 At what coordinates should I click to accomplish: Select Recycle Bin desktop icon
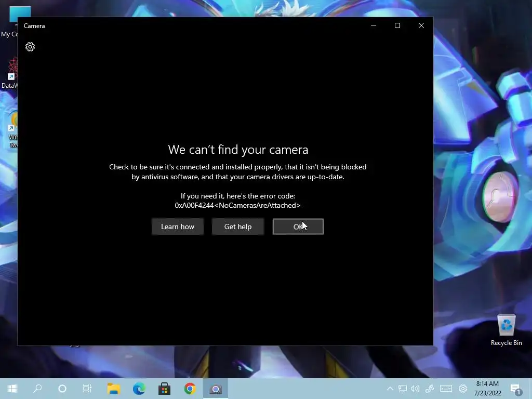[x=506, y=330]
